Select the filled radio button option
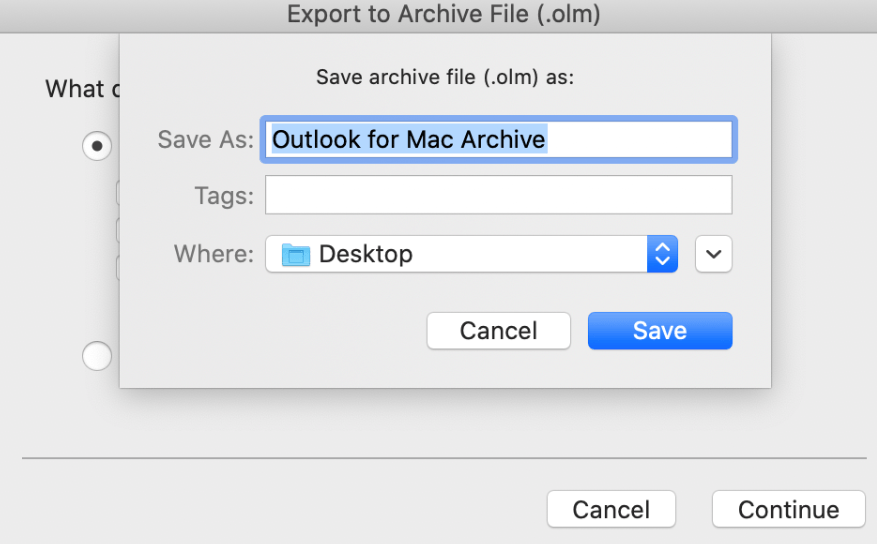The width and height of the screenshot is (877, 544). tap(97, 145)
